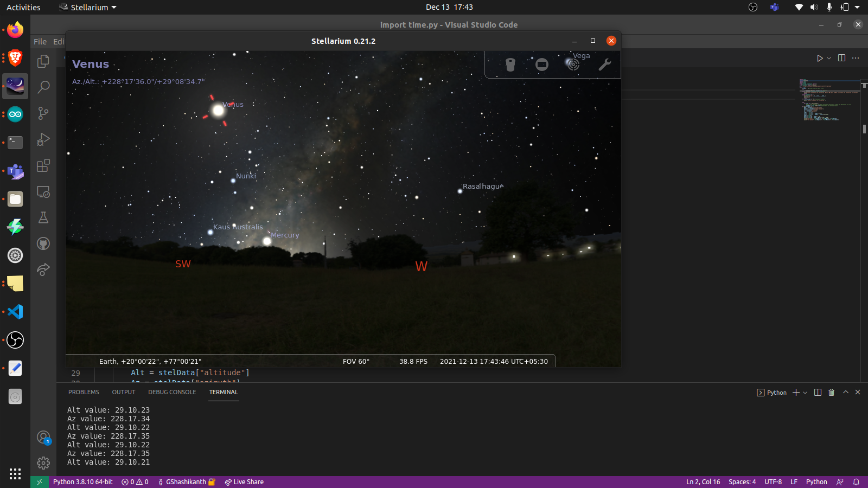This screenshot has width=868, height=488.
Task: Click the object tracking icon near the Vega label
Action: click(x=573, y=64)
